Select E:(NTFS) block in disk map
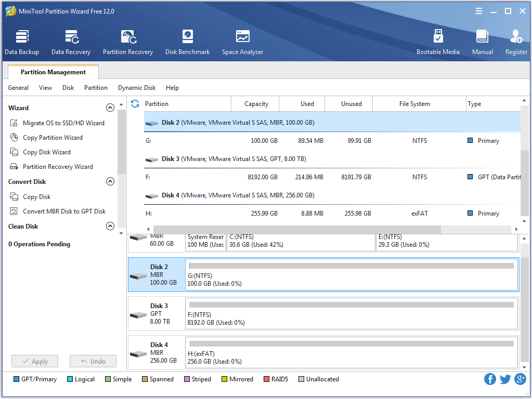Screen dimensions: 532x399 click(447, 243)
